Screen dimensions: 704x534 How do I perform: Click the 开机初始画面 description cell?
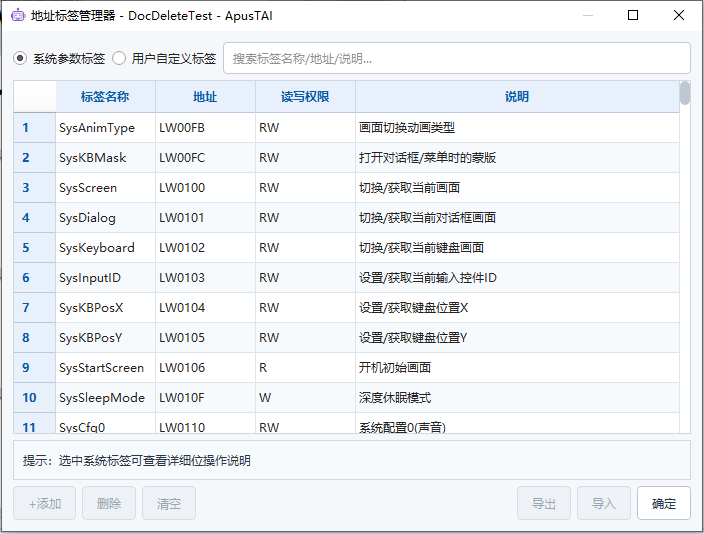[517, 368]
